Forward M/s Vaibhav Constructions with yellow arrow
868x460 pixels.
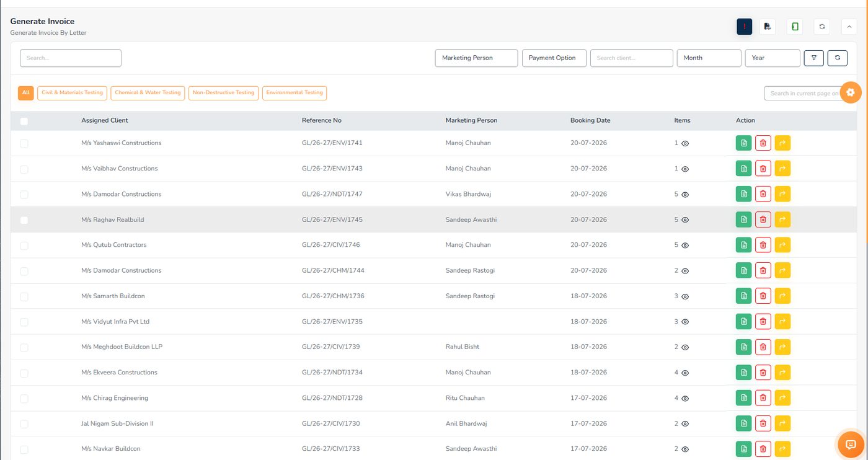[782, 169]
